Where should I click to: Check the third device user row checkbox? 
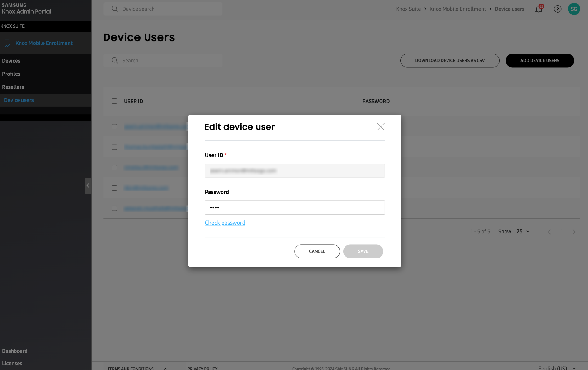[x=114, y=167]
